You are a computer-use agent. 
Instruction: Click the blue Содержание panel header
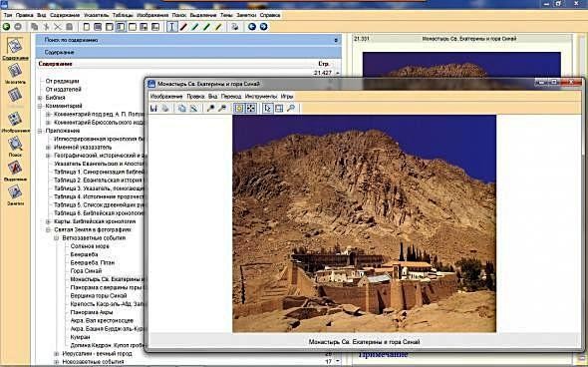(188, 52)
